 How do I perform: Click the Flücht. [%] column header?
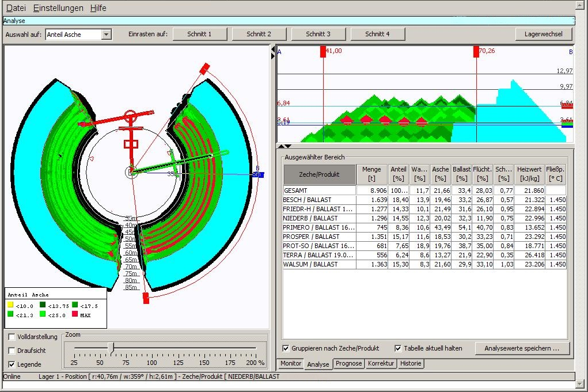[483, 174]
